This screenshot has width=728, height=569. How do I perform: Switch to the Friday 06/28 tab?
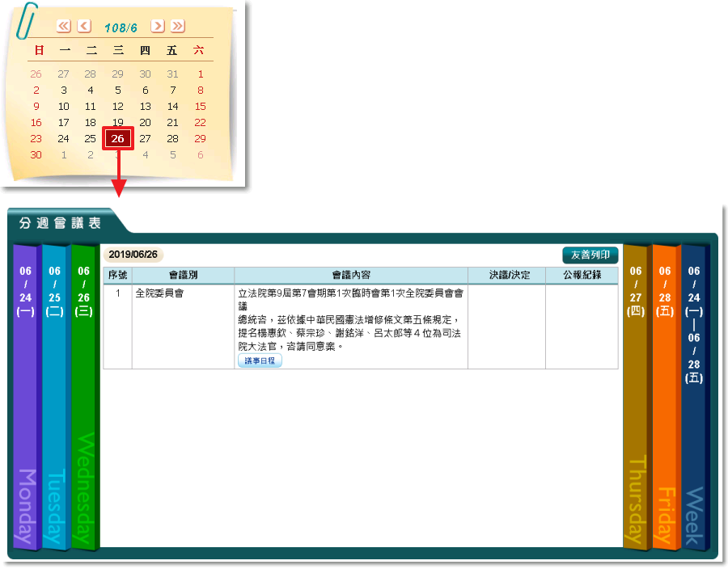[x=665, y=396]
